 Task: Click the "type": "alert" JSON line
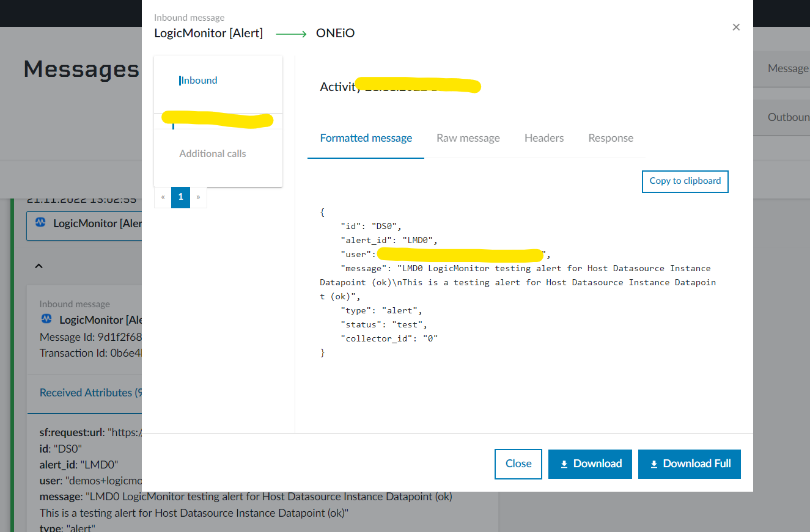[381, 310]
